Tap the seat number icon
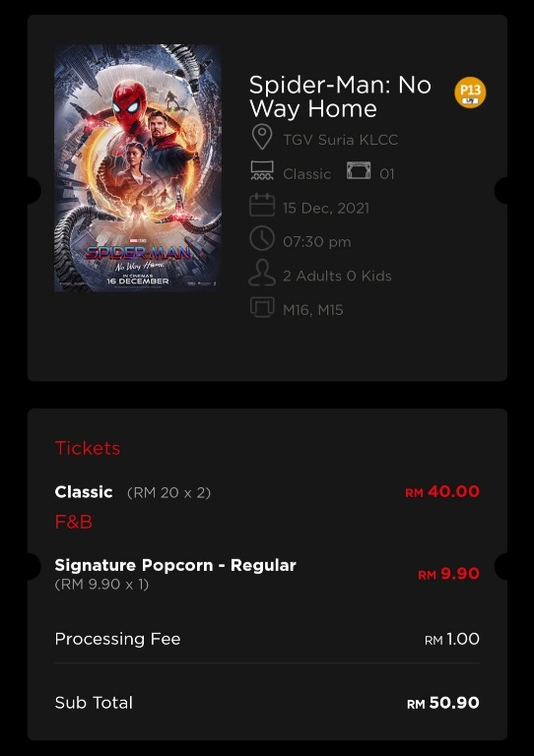The image size is (534, 756). [262, 307]
